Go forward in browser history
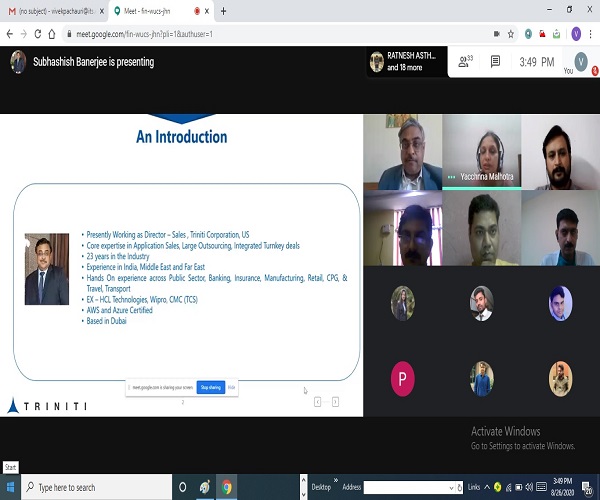The height and width of the screenshot is (500, 600). click(24, 34)
